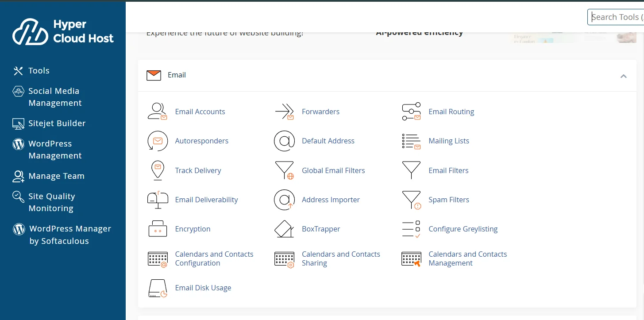Image resolution: width=644 pixels, height=320 pixels.
Task: Click the BoxTrapper icon
Action: coord(284,229)
